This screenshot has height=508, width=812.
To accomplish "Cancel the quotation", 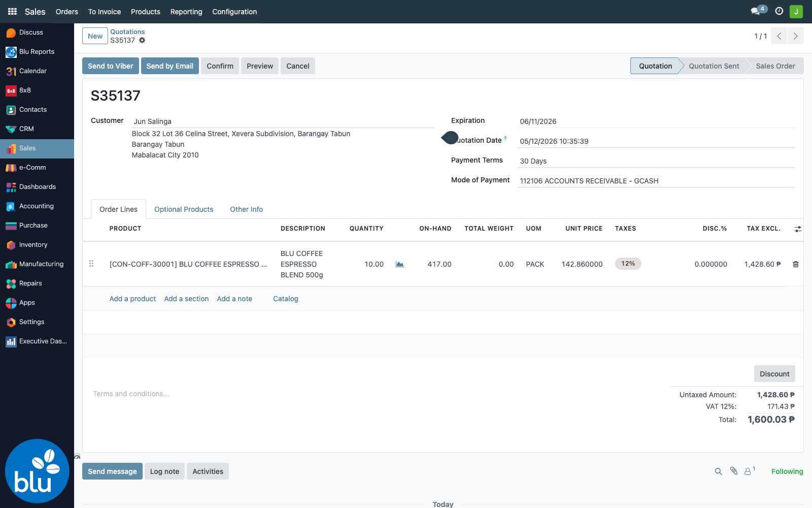I will click(x=298, y=66).
